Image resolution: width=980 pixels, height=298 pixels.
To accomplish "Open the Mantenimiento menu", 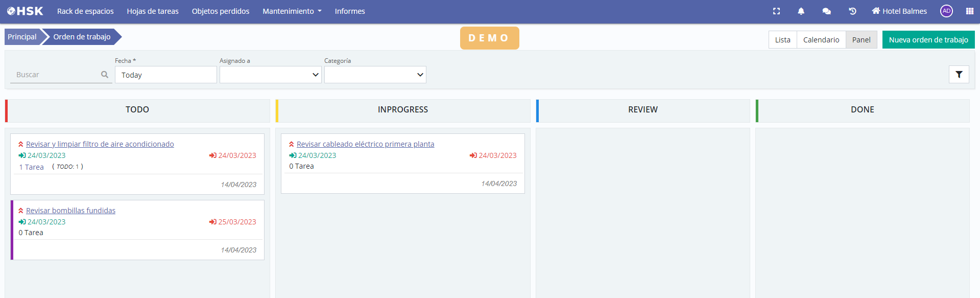I will click(292, 11).
